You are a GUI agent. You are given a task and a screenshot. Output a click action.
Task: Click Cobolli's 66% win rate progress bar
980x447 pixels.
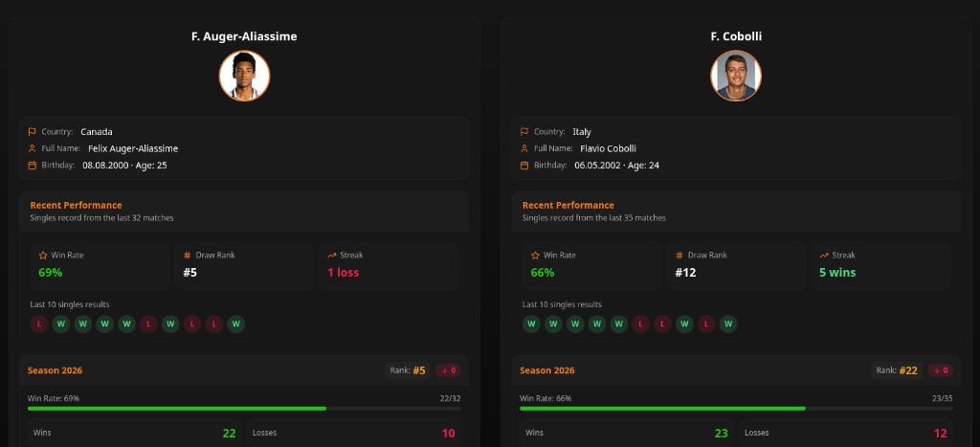pyautogui.click(x=736, y=409)
